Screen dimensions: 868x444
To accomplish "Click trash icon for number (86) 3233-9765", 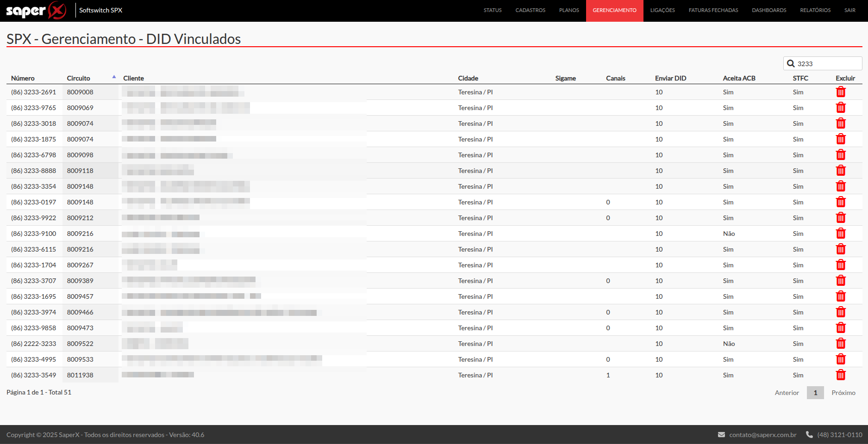I will [841, 108].
